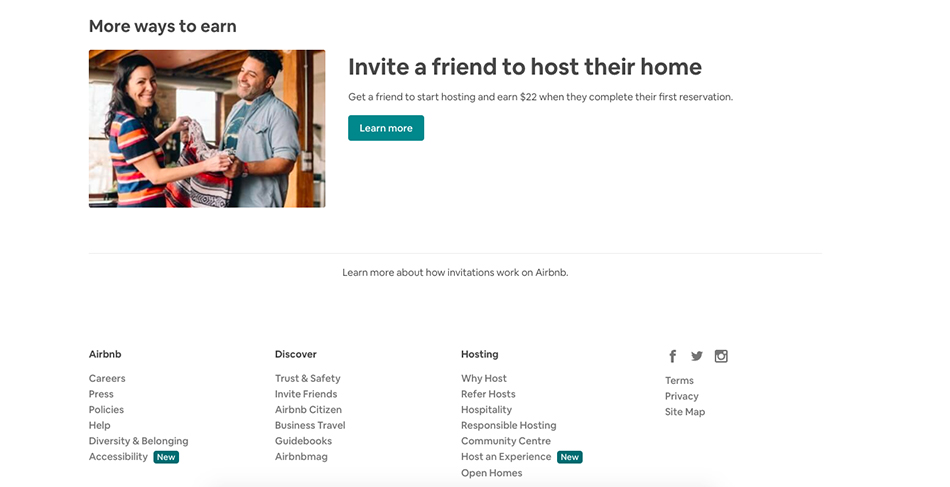Click the Accessibility footer link
Image resolution: width=950 pixels, height=487 pixels.
pyautogui.click(x=118, y=457)
